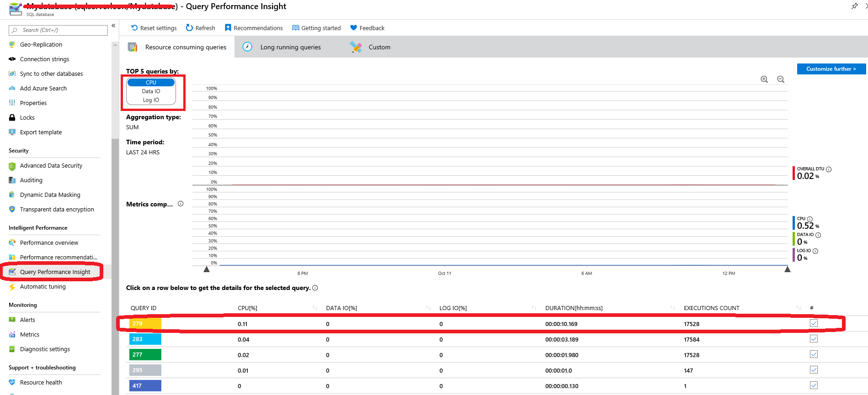Click green swatch for query 277
The width and height of the screenshot is (868, 395).
click(145, 355)
